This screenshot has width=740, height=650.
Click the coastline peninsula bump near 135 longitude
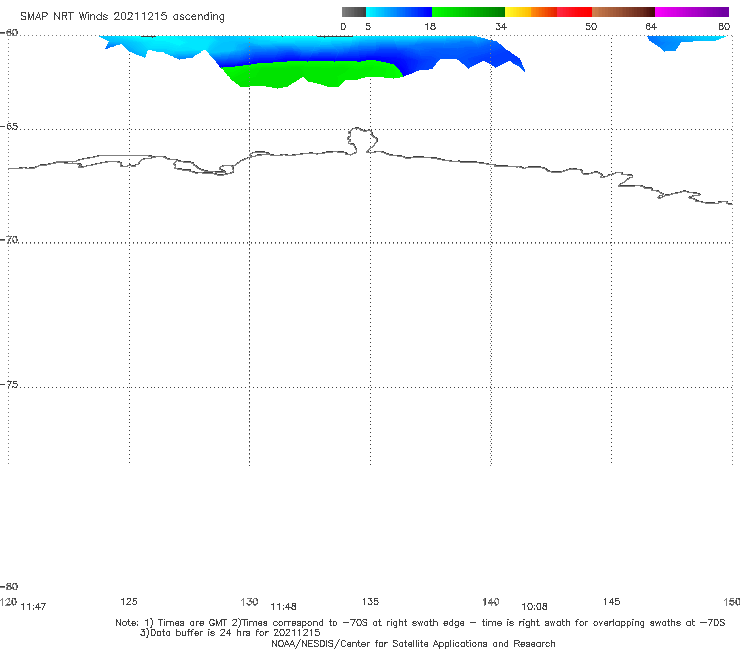point(362,140)
